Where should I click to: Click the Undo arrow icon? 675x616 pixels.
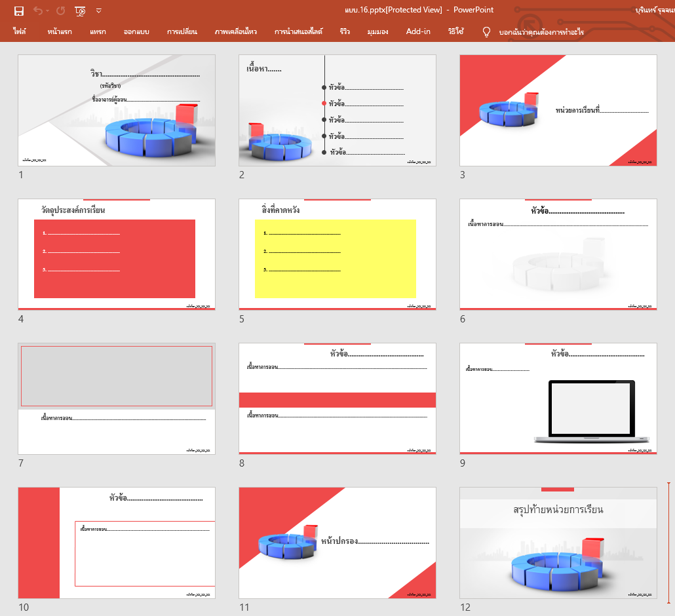click(38, 10)
